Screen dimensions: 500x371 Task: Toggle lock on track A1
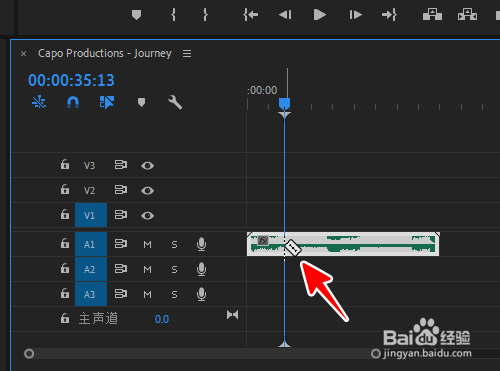coord(65,243)
